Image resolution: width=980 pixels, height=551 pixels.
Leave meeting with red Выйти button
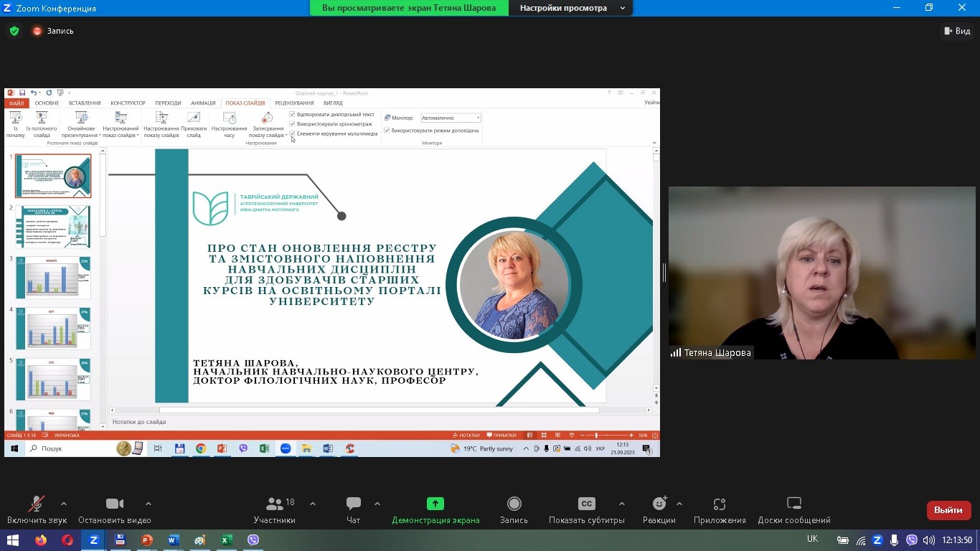tap(948, 510)
